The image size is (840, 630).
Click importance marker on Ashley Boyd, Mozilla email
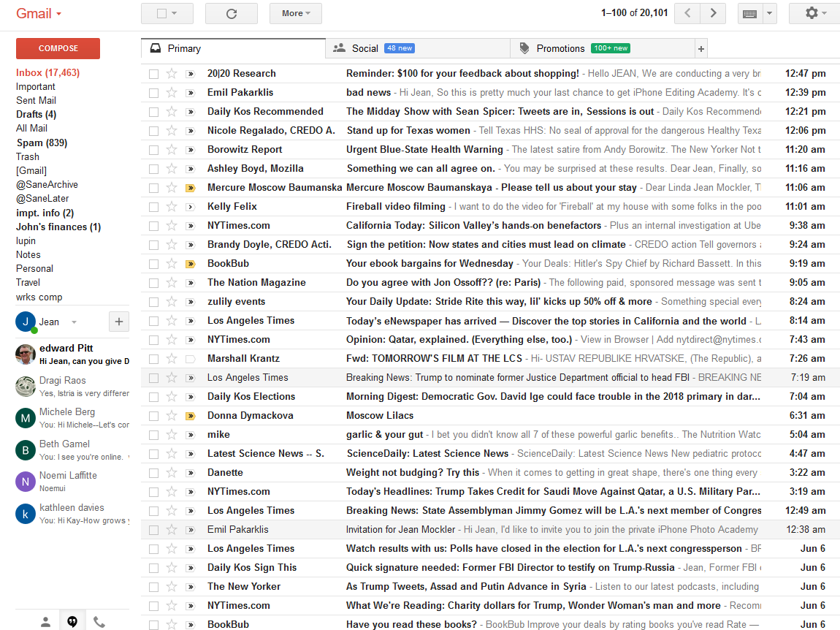click(x=190, y=169)
